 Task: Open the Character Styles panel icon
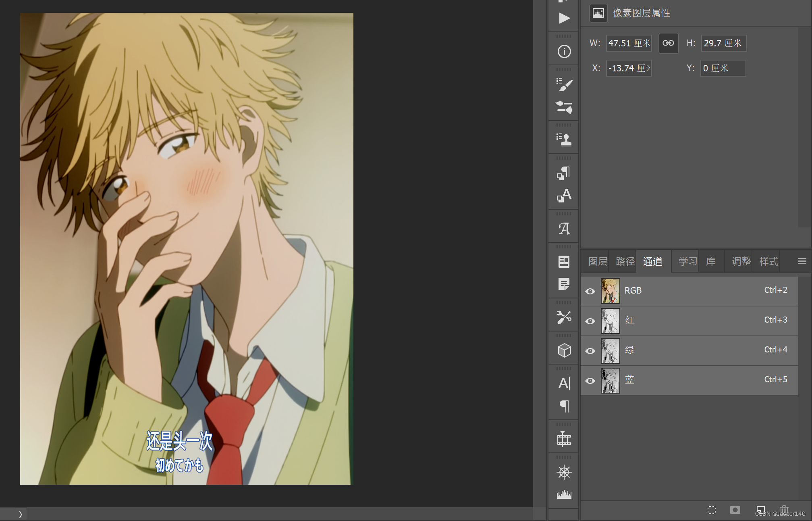[x=564, y=196]
